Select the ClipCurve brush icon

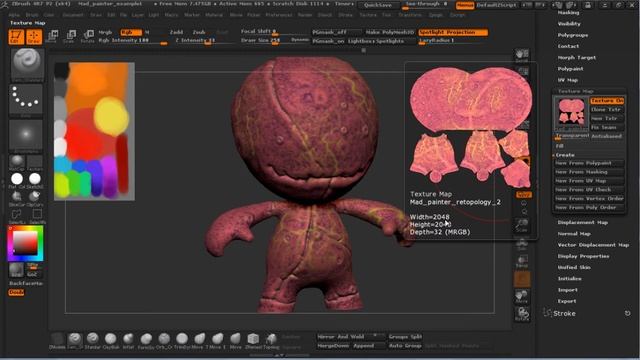tap(35, 198)
